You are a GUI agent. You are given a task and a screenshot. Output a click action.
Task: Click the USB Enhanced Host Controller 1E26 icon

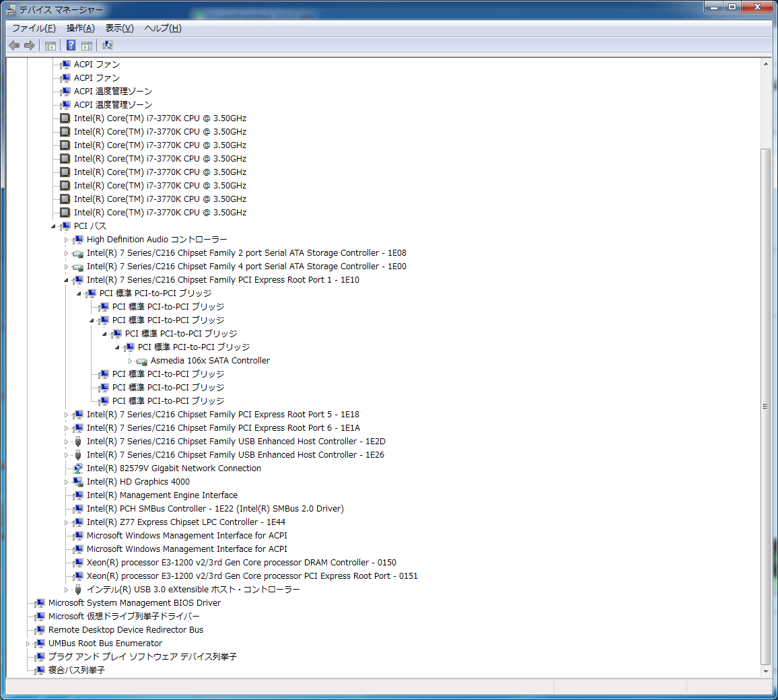click(x=78, y=455)
